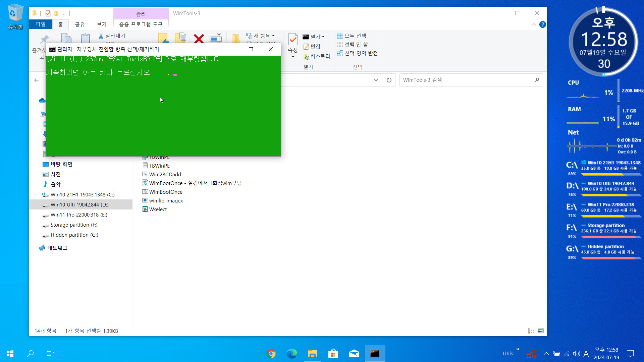The width and height of the screenshot is (644, 362).
Task: Launch Google Chrome from taskbar
Action: click(271, 354)
